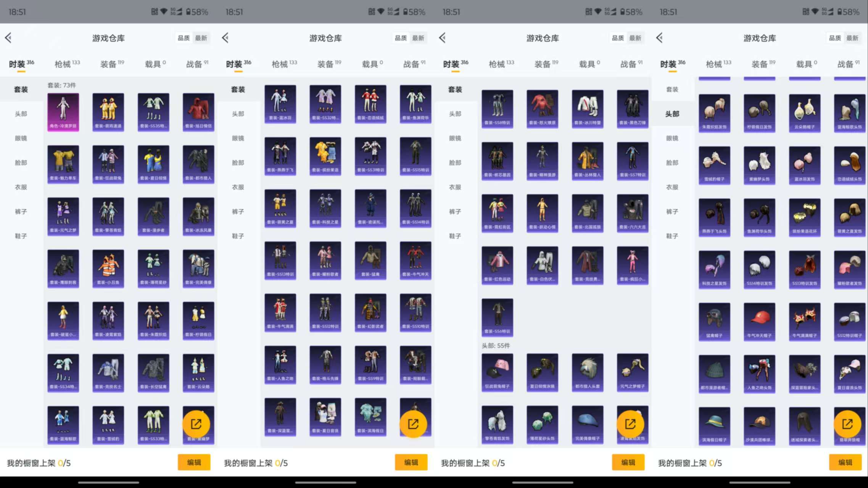868x488 pixels.
Task: Select the 角色-冷漠萝丽 character thumbnail
Action: point(63,112)
